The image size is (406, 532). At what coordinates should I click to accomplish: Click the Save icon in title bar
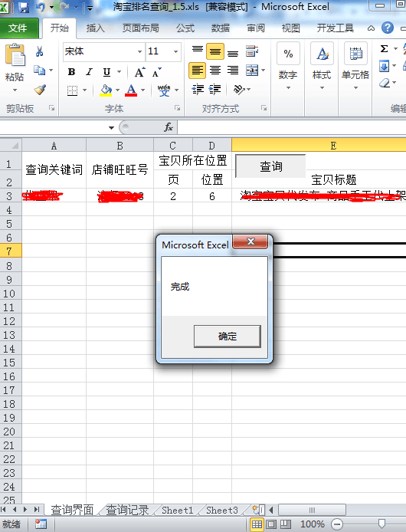coord(24,7)
